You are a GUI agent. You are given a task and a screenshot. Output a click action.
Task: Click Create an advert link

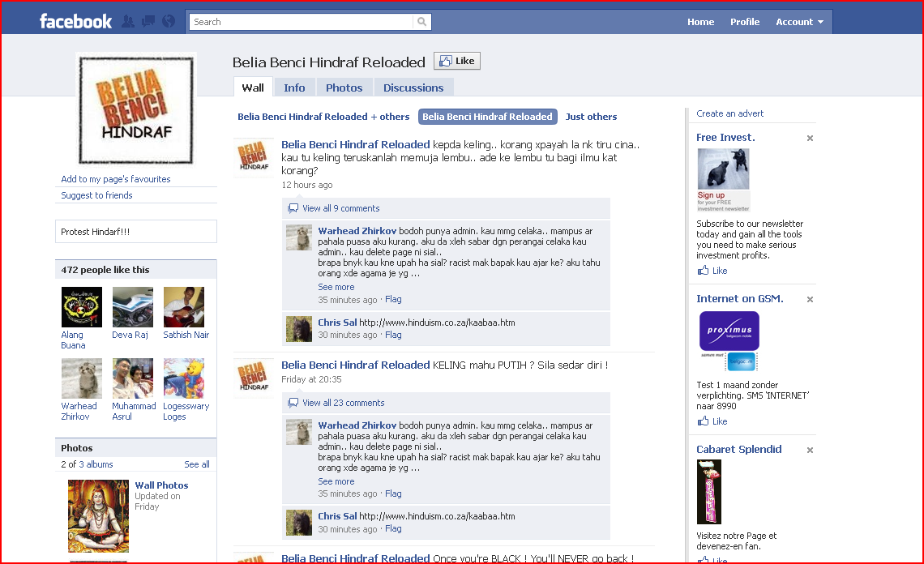729,113
